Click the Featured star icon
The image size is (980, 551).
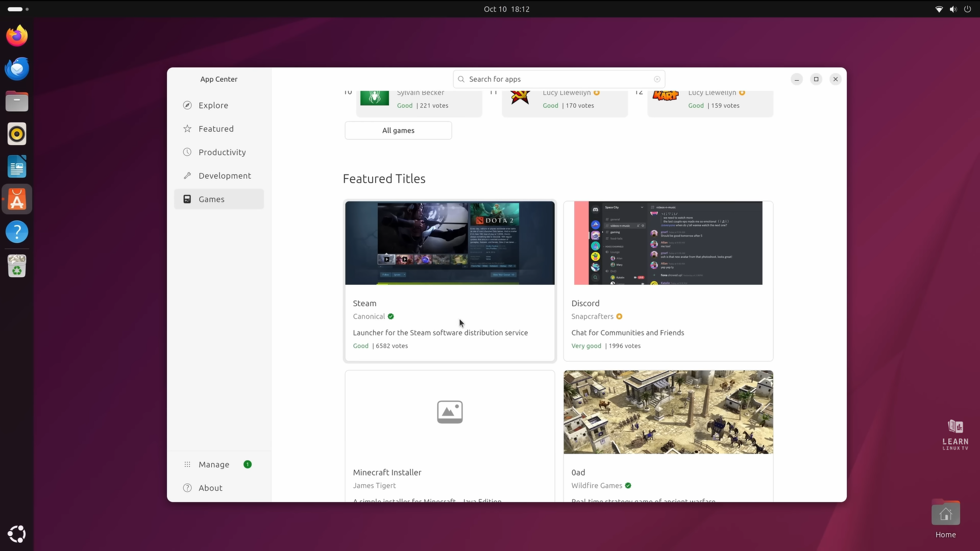click(x=187, y=129)
